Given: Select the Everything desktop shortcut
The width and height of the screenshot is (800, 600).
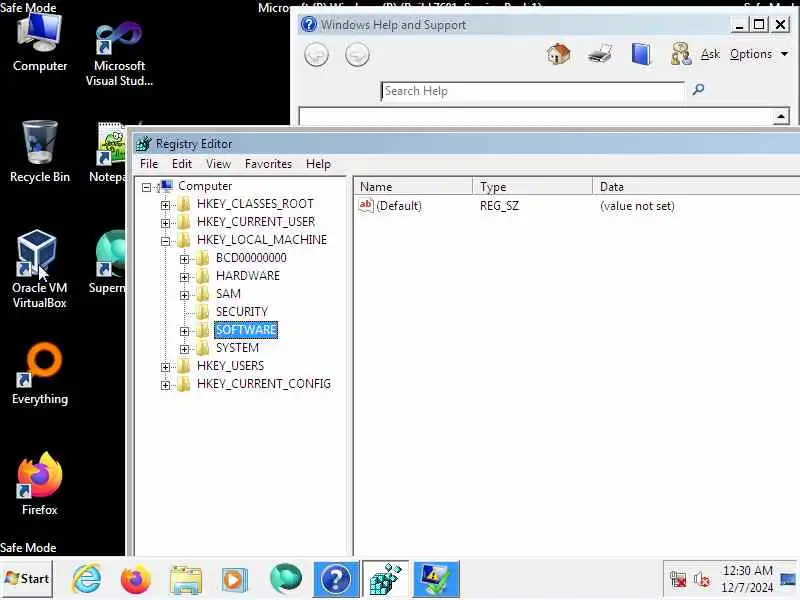Looking at the screenshot, I should (x=40, y=374).
